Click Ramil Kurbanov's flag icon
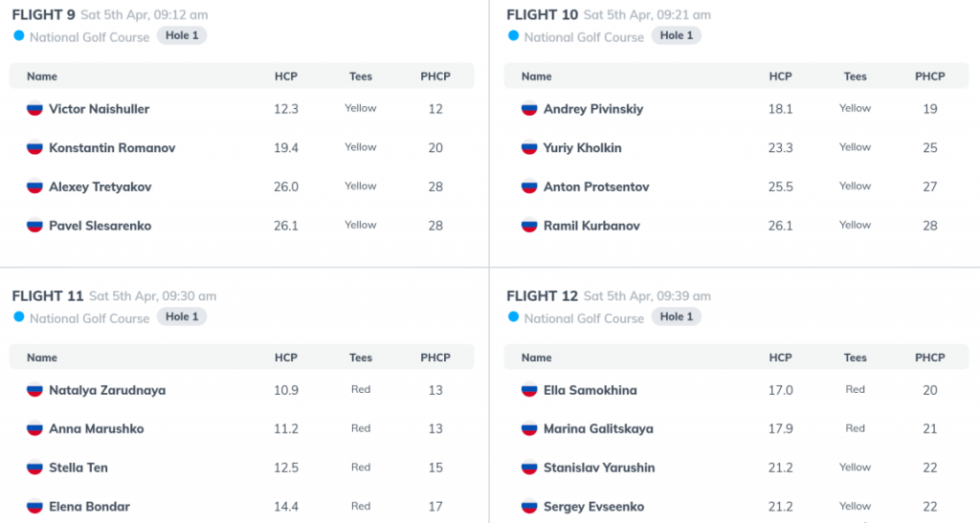The width and height of the screenshot is (980, 523). point(529,226)
